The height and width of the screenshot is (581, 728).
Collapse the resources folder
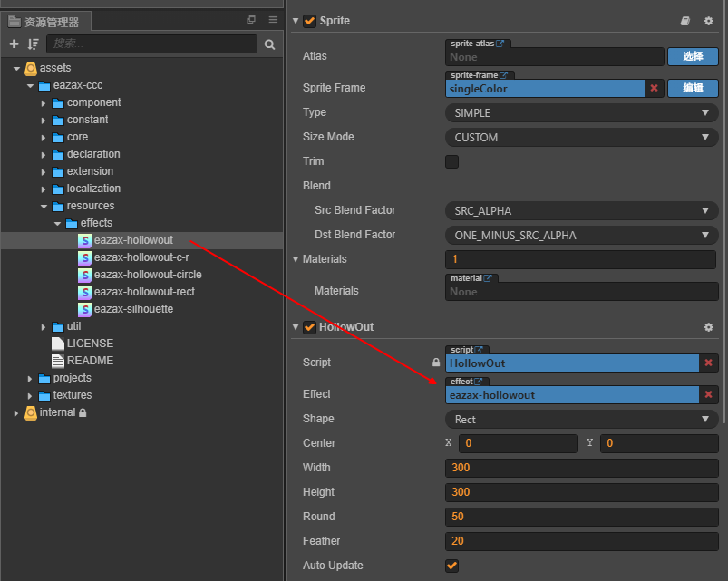pyautogui.click(x=44, y=207)
